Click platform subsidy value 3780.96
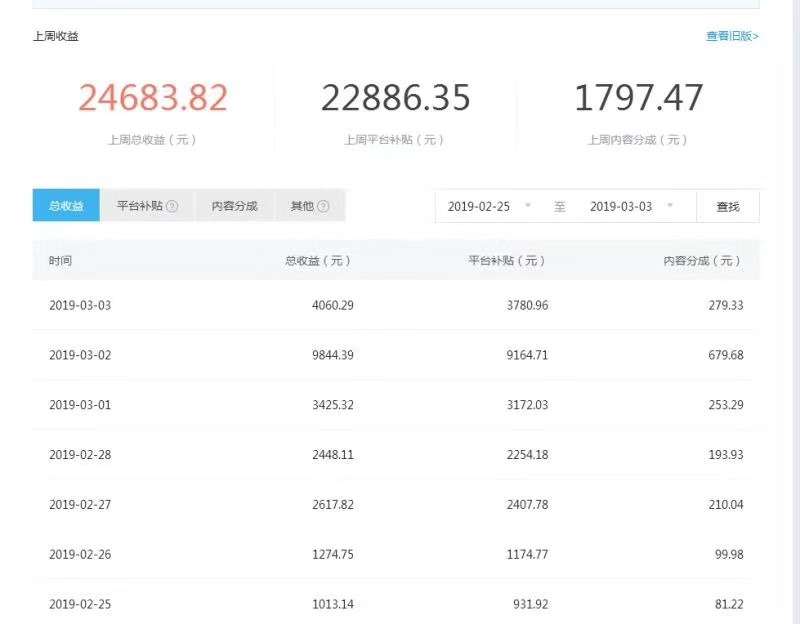The image size is (800, 624). pyautogui.click(x=528, y=306)
